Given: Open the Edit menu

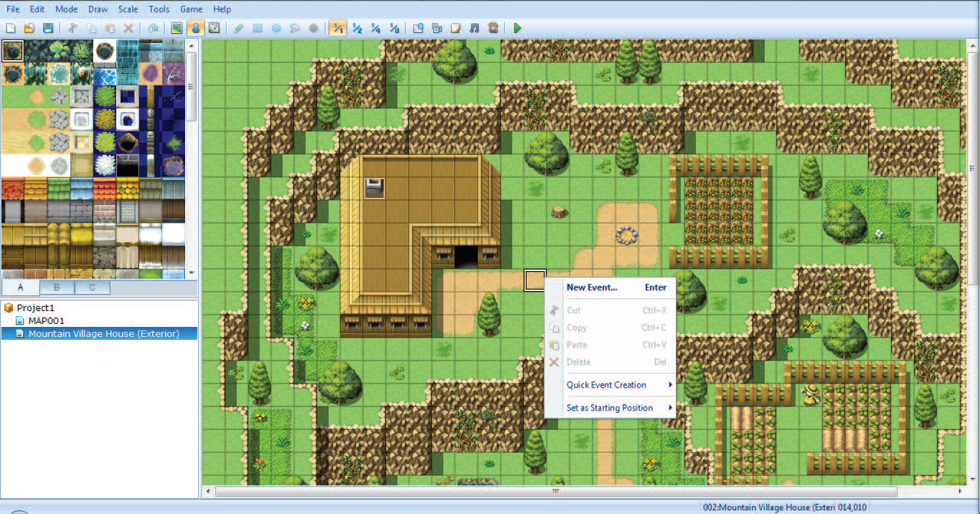Looking at the screenshot, I should click(x=37, y=9).
